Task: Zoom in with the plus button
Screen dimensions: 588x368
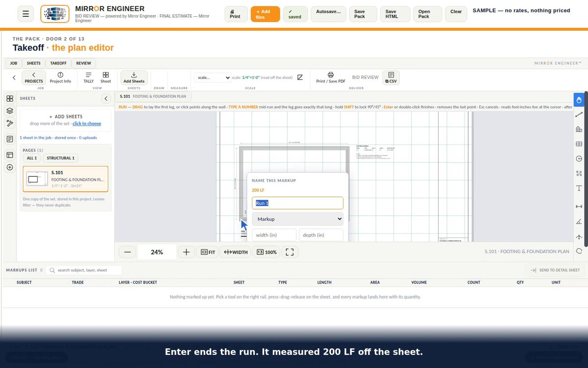Action: (186, 252)
